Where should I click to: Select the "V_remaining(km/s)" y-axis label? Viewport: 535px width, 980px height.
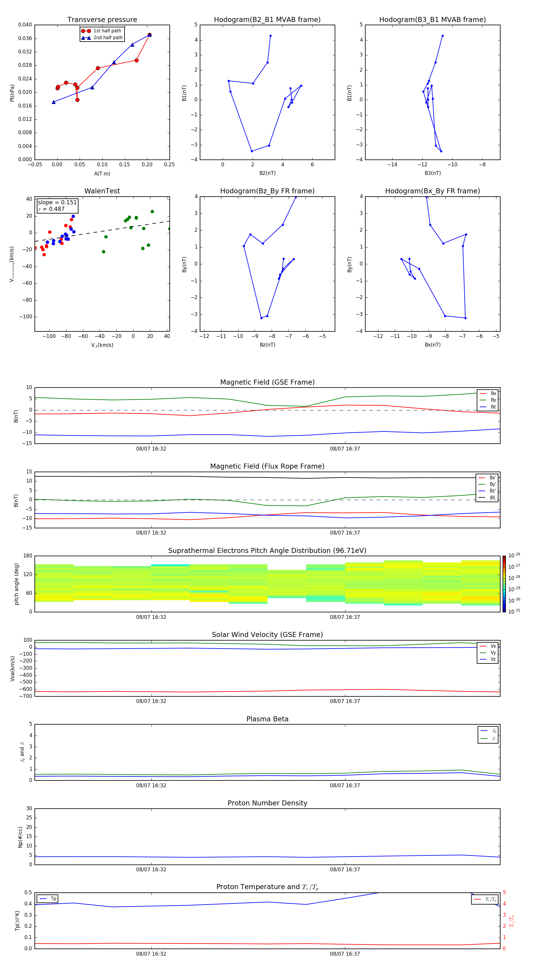[x=12, y=264]
